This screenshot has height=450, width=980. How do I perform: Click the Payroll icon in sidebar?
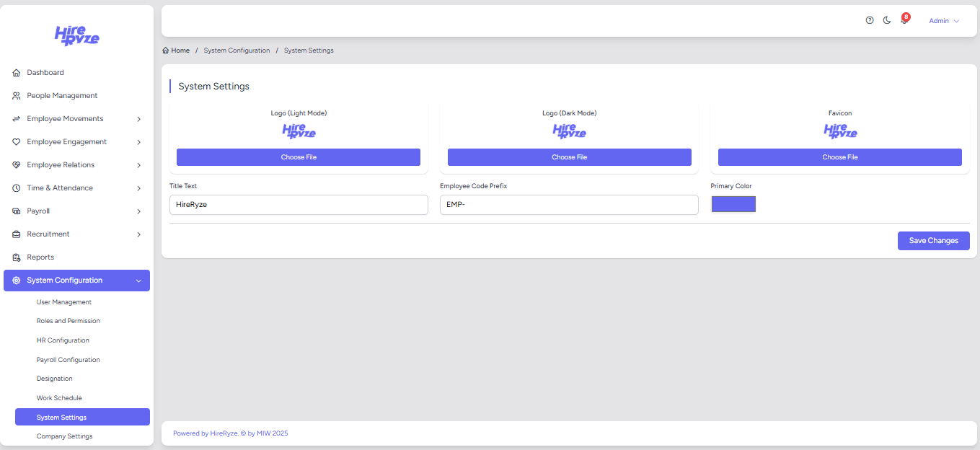coord(17,211)
